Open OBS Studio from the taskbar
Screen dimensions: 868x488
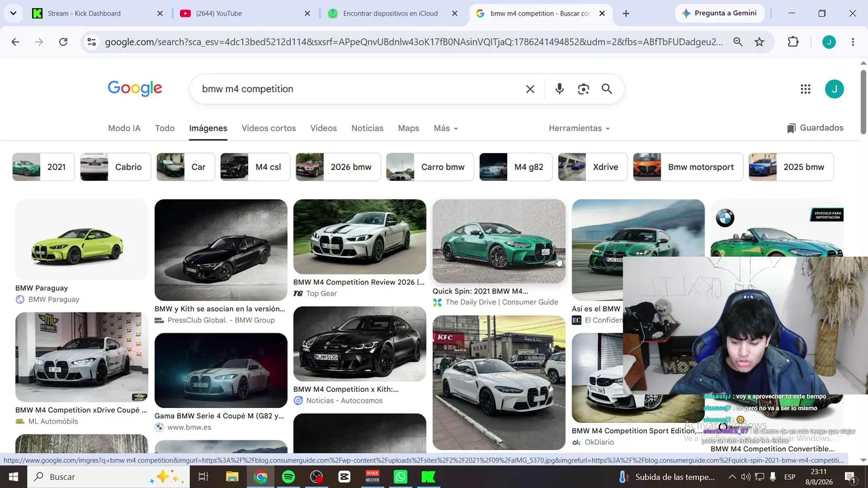click(317, 477)
